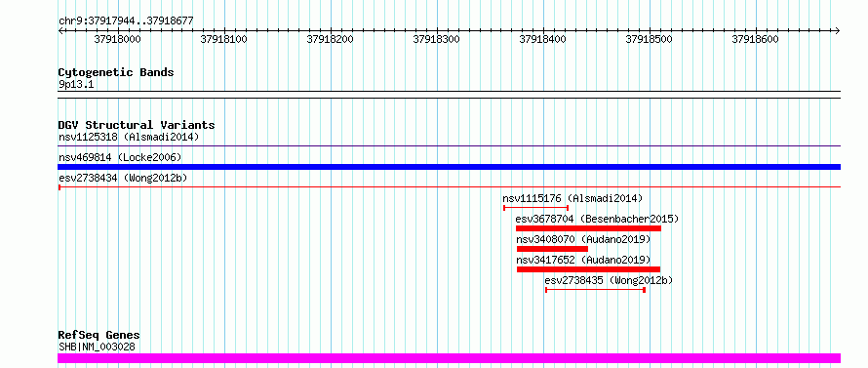Screen dimensions: 868x368
Task: Click the 37918300 ruler position
Action: (x=436, y=39)
